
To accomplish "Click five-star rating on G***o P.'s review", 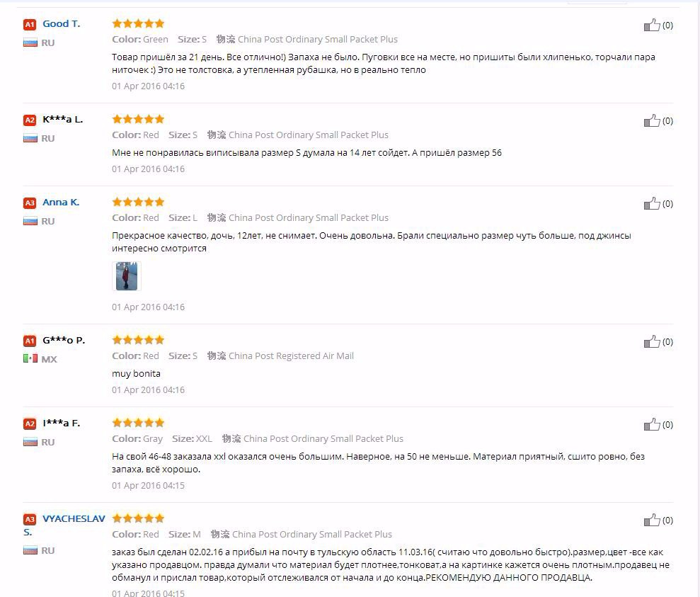I will pyautogui.click(x=138, y=340).
